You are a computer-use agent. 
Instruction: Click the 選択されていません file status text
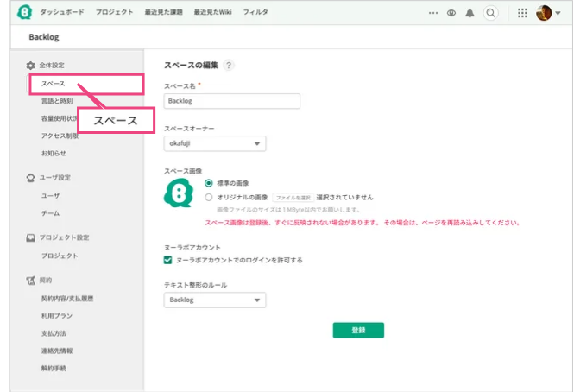[x=344, y=198]
